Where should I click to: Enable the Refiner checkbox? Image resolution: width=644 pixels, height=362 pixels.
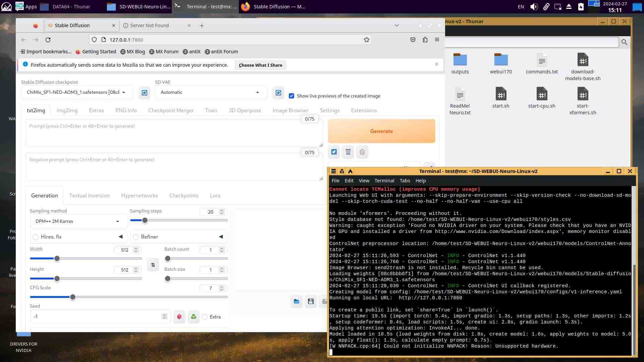(x=136, y=237)
